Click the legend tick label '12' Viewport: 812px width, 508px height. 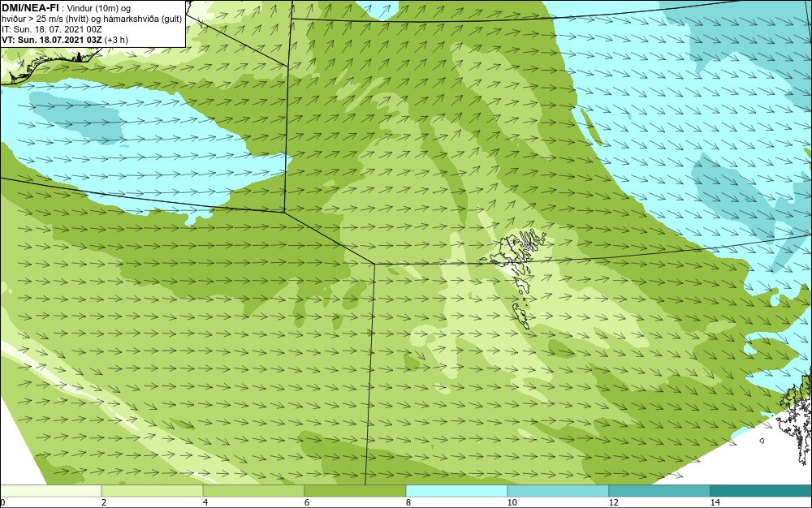coord(613,502)
